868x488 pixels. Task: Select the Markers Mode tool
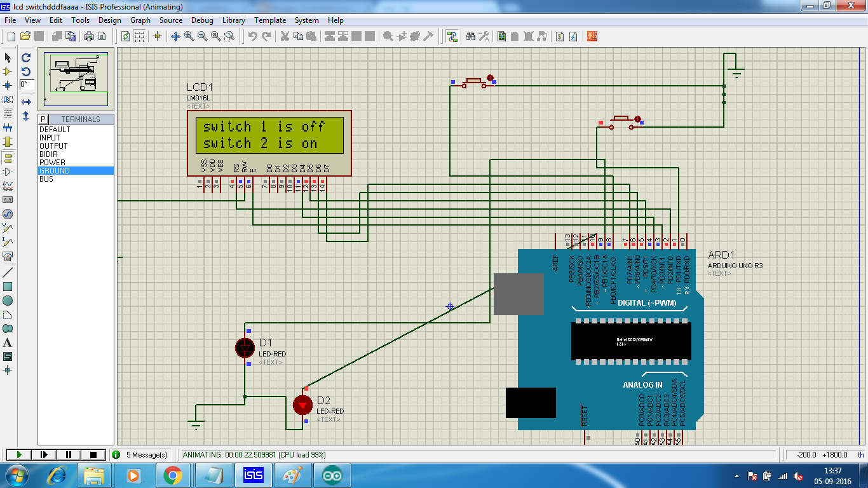[8, 370]
